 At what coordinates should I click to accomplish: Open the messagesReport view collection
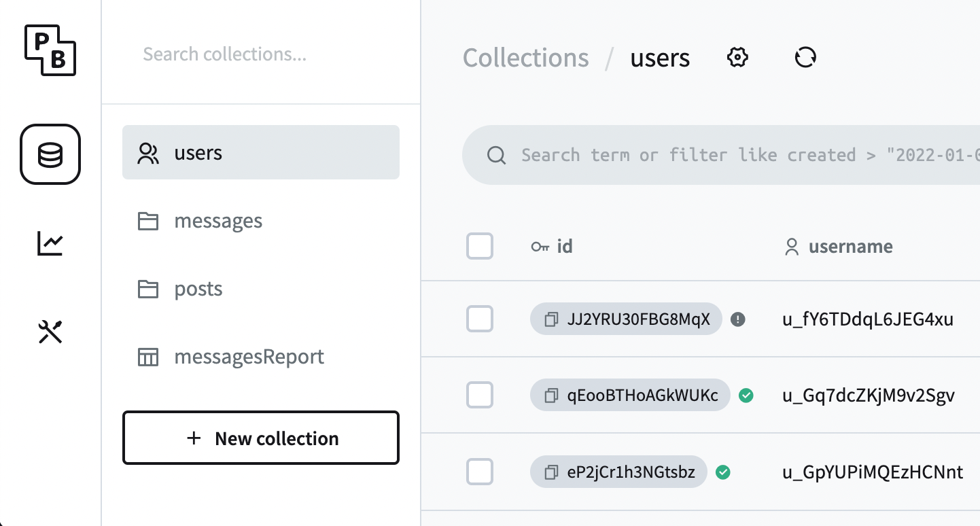click(249, 357)
